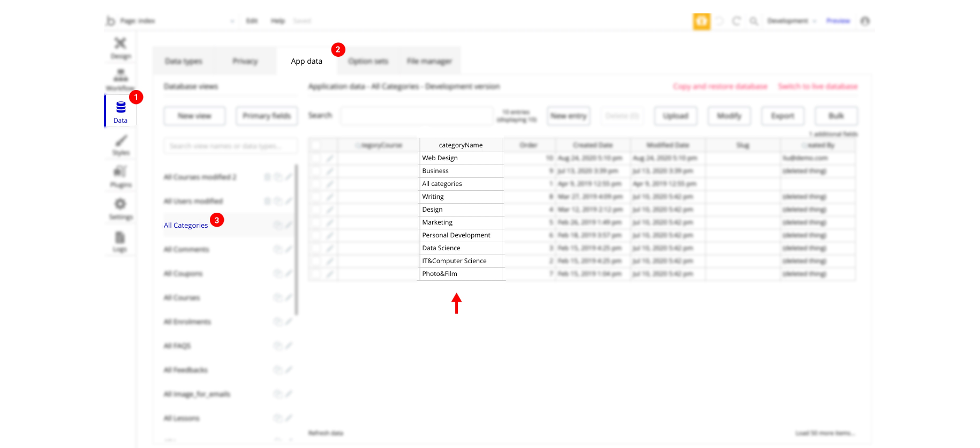Open the Data section in sidebar
This screenshot has width=980, height=448.
point(120,111)
